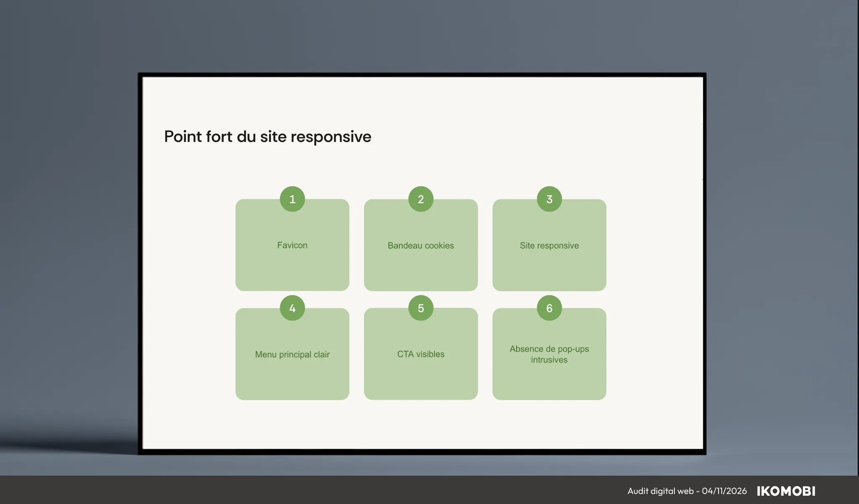This screenshot has height=504, width=859.
Task: Select the Favicon card label
Action: (x=292, y=245)
